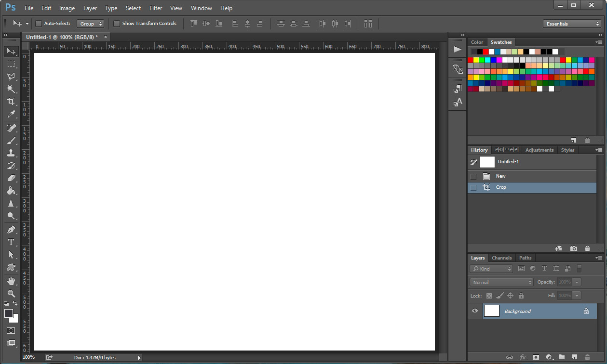
Task: Select the Healing Brush tool
Action: point(11,128)
